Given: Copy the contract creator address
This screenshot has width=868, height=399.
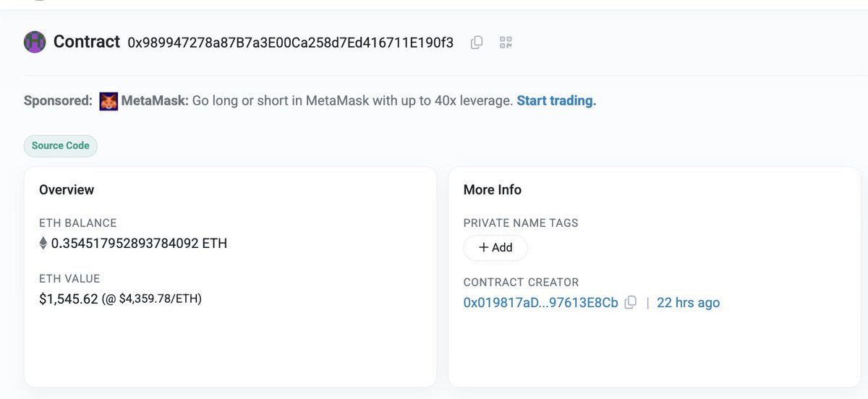Looking at the screenshot, I should (x=631, y=303).
